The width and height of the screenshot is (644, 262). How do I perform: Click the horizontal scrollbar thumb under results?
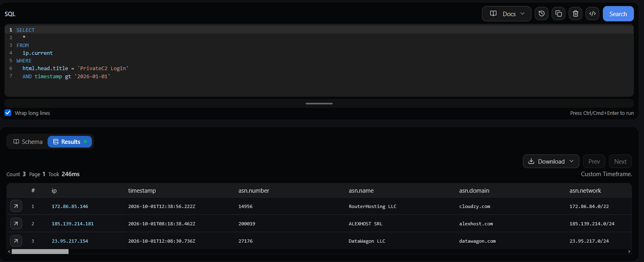40,251
